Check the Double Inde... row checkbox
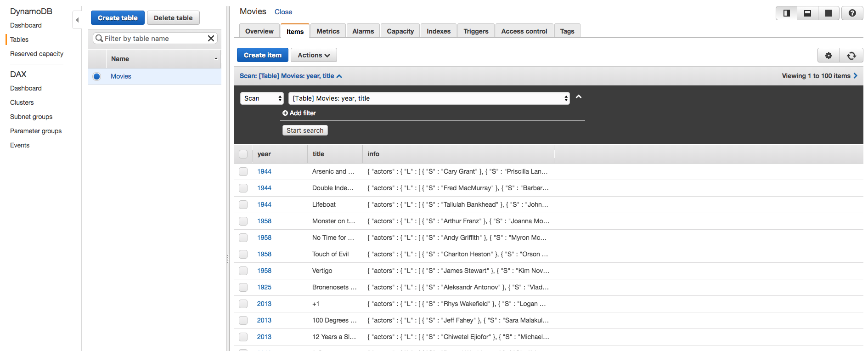This screenshot has height=351, width=868. pos(243,188)
